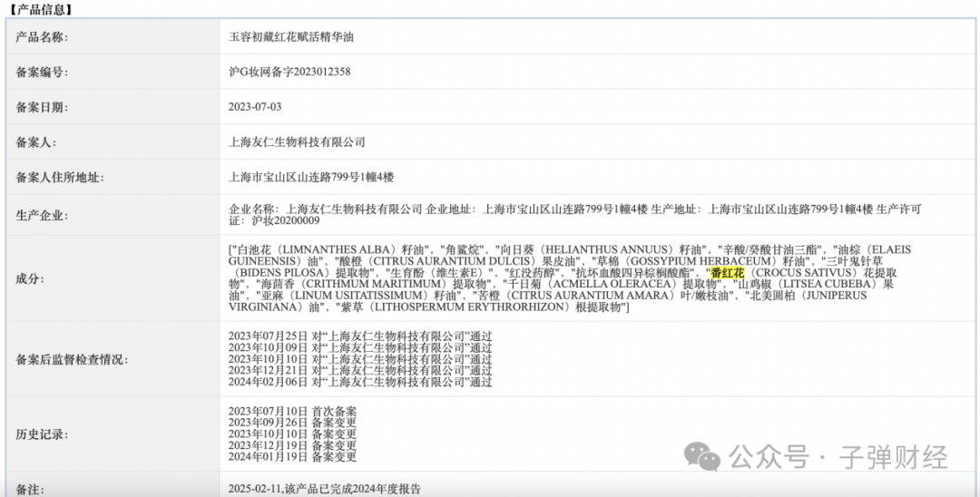The height and width of the screenshot is (497, 980).
Task: Click product name 玉容初藏红花赋活精华油
Action: tap(291, 37)
